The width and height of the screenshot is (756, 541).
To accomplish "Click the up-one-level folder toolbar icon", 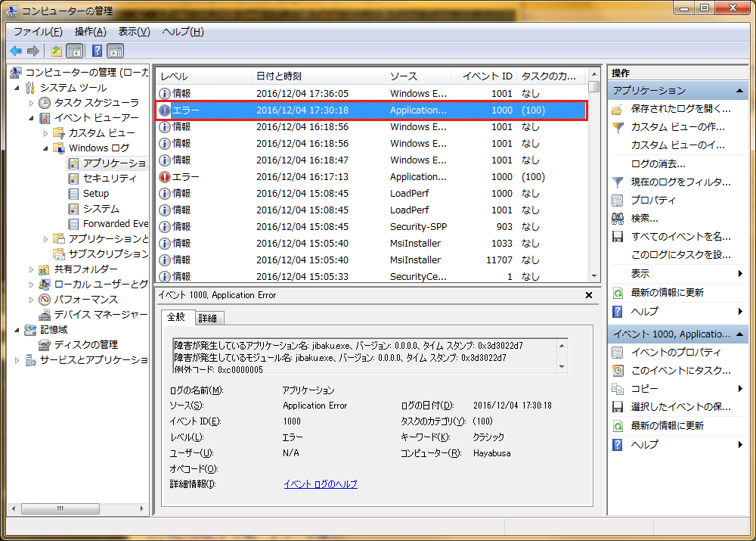I will click(56, 51).
